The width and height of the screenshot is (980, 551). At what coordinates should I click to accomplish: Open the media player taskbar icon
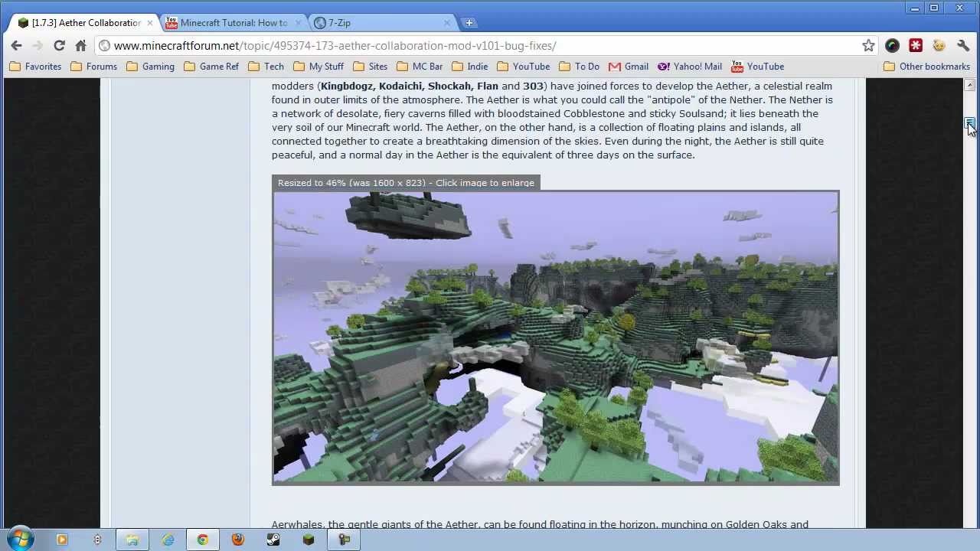pos(62,540)
